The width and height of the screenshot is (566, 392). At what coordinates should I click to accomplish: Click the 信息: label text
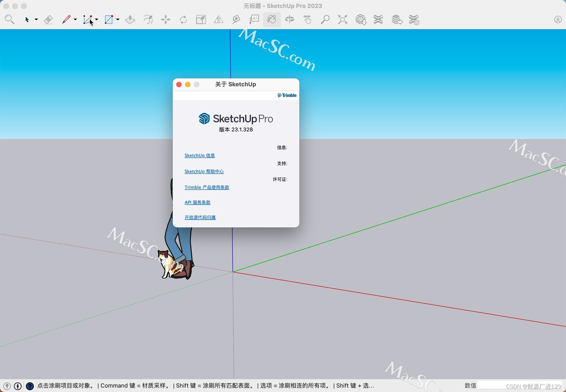[x=282, y=148]
